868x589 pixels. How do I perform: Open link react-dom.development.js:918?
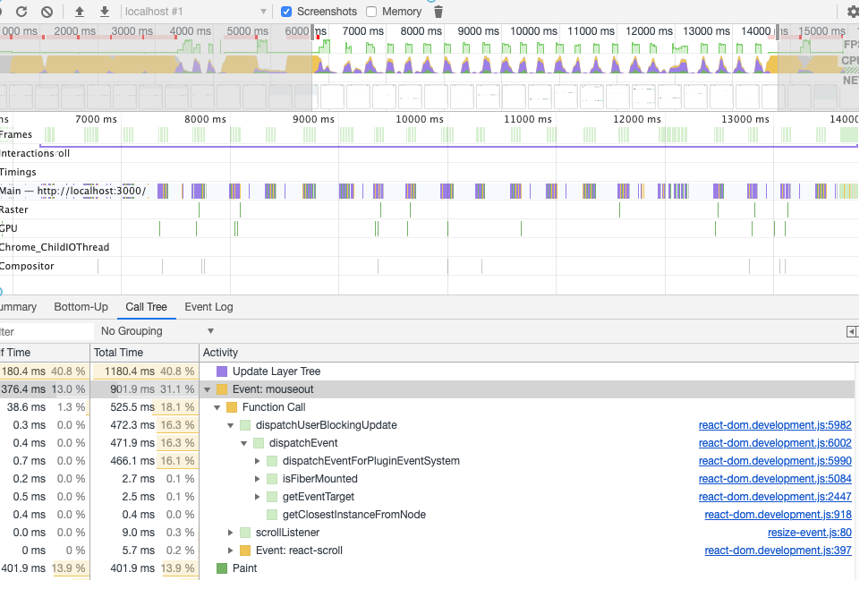779,515
